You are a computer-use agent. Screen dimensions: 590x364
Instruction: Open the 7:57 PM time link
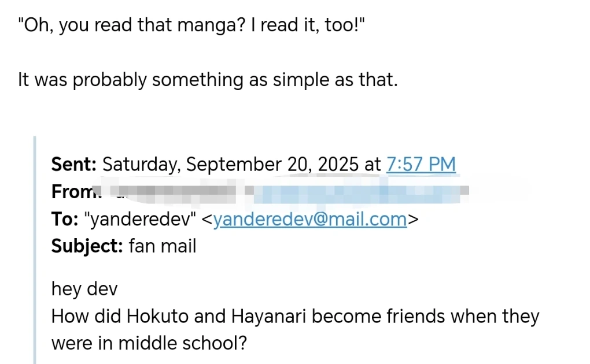pos(421,164)
